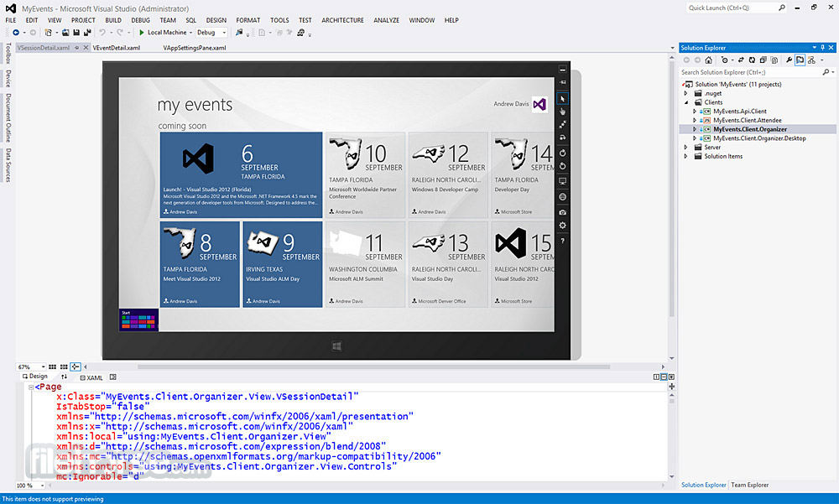839x504 pixels.
Task: Select the MyEvents.Client.Attendee project
Action: tap(747, 121)
